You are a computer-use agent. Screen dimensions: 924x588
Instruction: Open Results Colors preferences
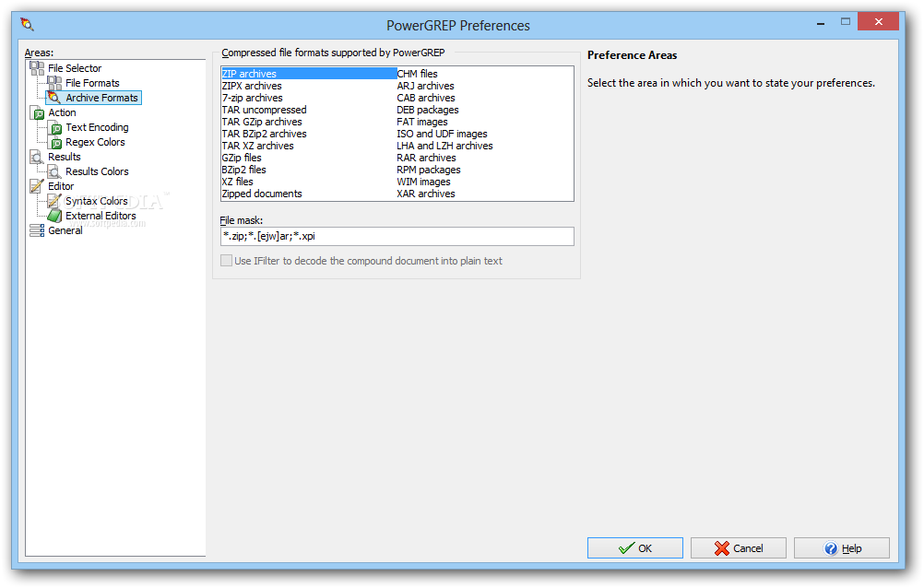point(97,171)
